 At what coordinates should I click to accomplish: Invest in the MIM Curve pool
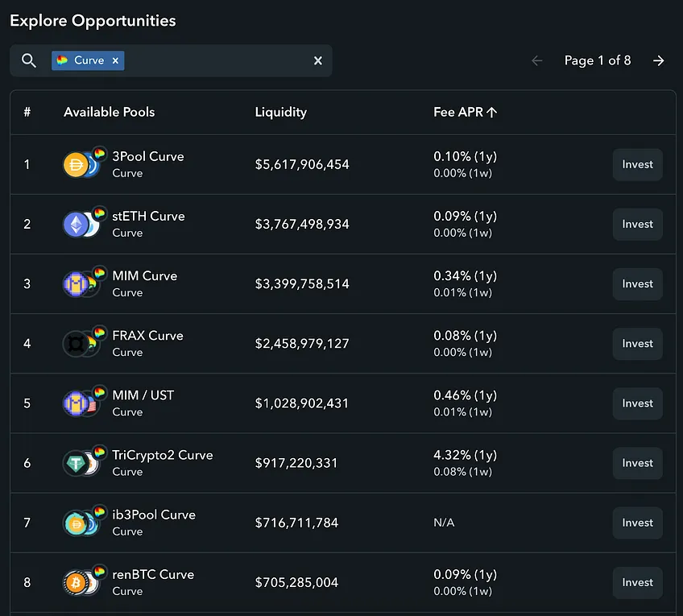pyautogui.click(x=637, y=283)
